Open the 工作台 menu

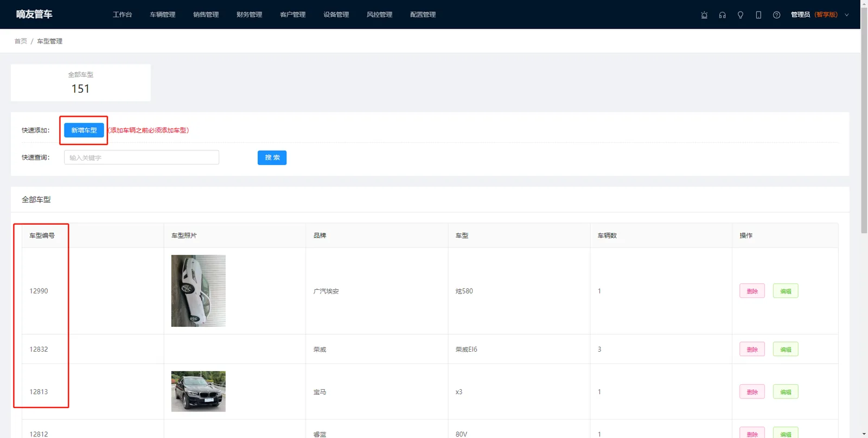coord(123,15)
